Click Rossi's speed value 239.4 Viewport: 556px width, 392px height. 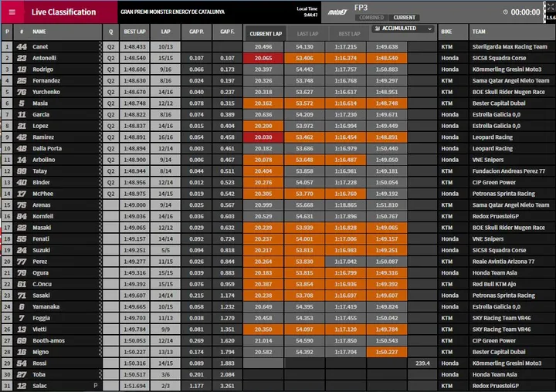click(422, 363)
